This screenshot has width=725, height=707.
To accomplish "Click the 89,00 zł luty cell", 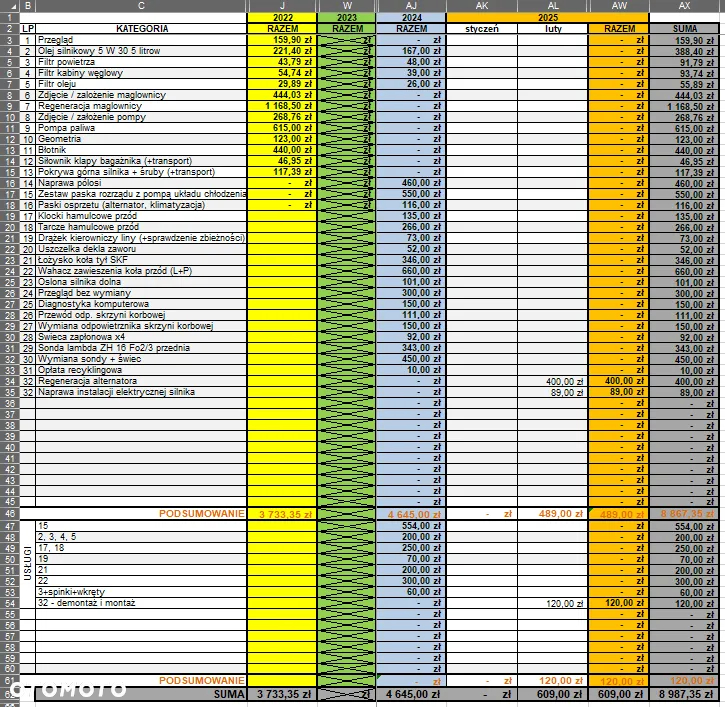I will [x=553, y=392].
